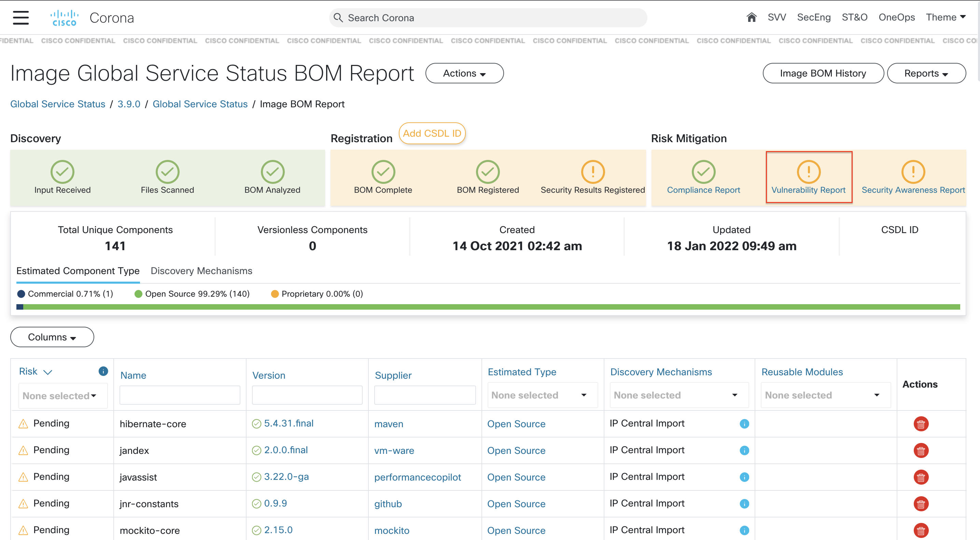Viewport: 980px width, 540px height.
Task: Click the BOM Registered check icon
Action: (x=488, y=172)
